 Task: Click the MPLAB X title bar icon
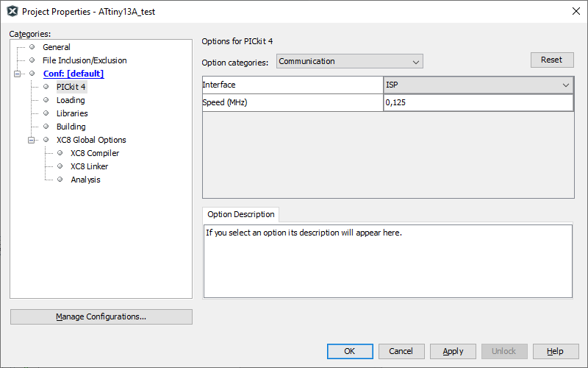(x=12, y=12)
